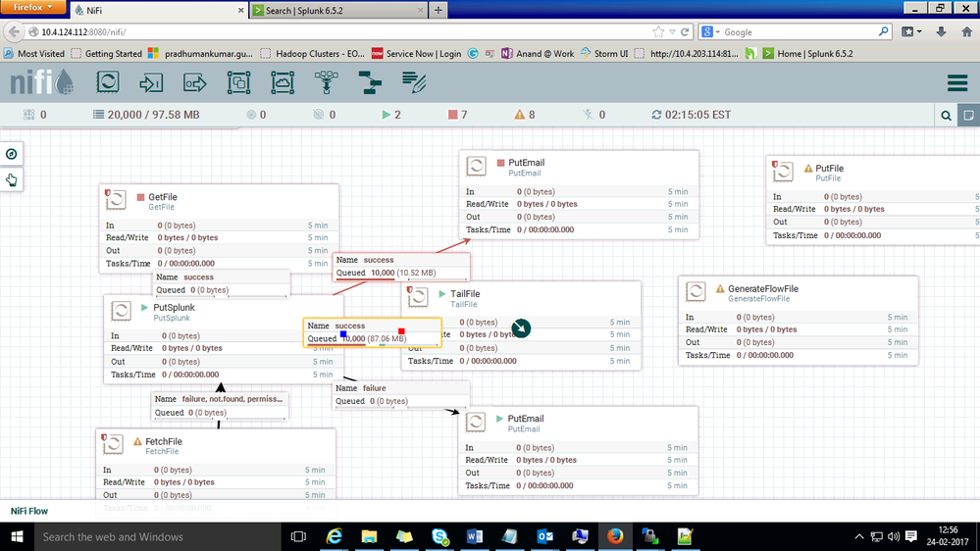The height and width of the screenshot is (551, 980).
Task: Click the FetchFile warning triangle icon
Action: (137, 441)
